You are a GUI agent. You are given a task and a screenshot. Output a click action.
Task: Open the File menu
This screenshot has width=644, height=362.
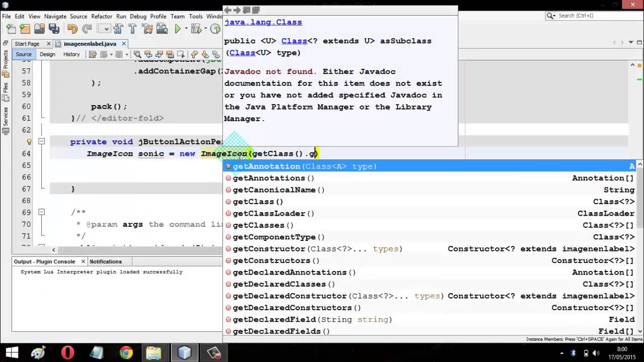[x=7, y=16]
